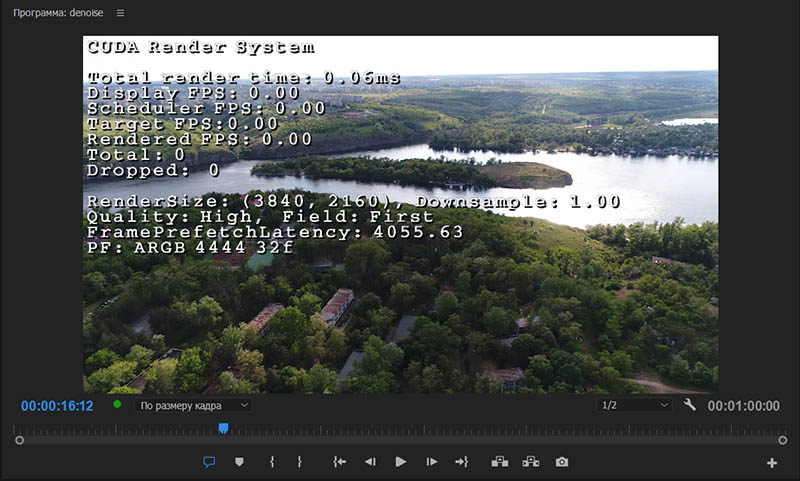Click the green dropped frame indicator dot
Image resolution: width=800 pixels, height=481 pixels.
coord(117,404)
